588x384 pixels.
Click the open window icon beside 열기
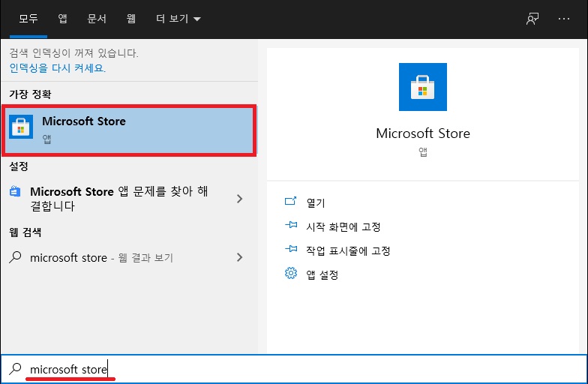[291, 201]
